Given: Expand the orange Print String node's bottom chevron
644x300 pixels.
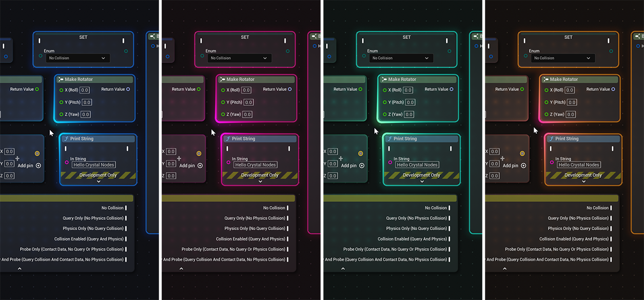Looking at the screenshot, I should (x=583, y=181).
